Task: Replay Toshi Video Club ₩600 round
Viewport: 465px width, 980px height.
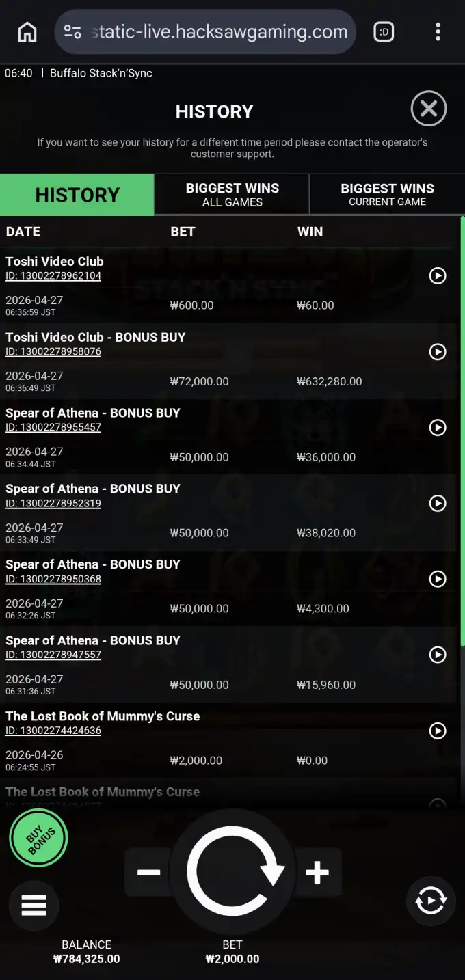Action: pos(437,275)
